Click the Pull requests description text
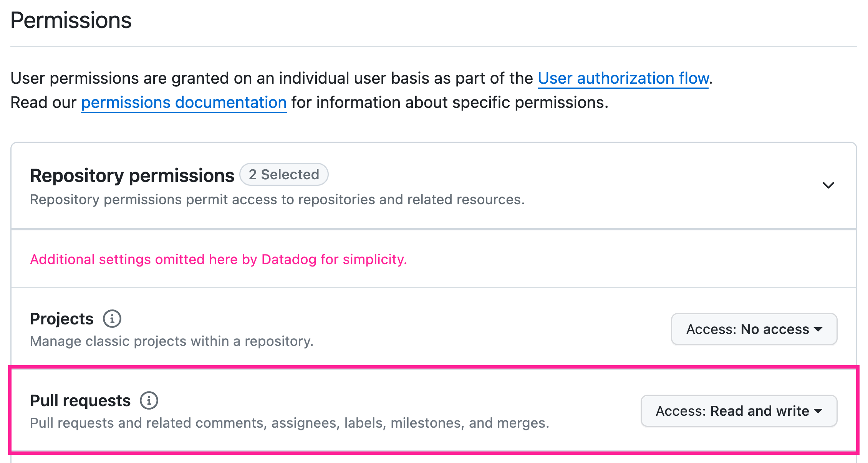 290,423
